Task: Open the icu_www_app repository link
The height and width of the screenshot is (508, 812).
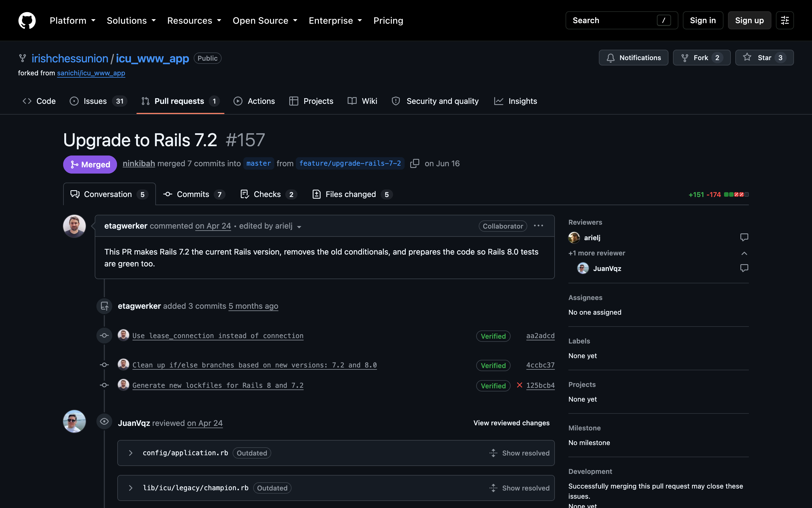Action: [152, 58]
